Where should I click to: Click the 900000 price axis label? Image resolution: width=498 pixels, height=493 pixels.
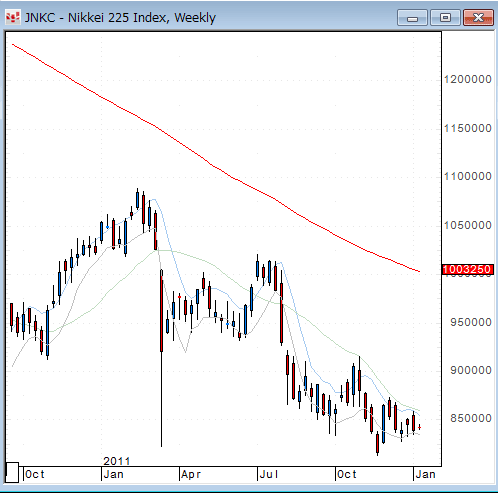coord(471,370)
